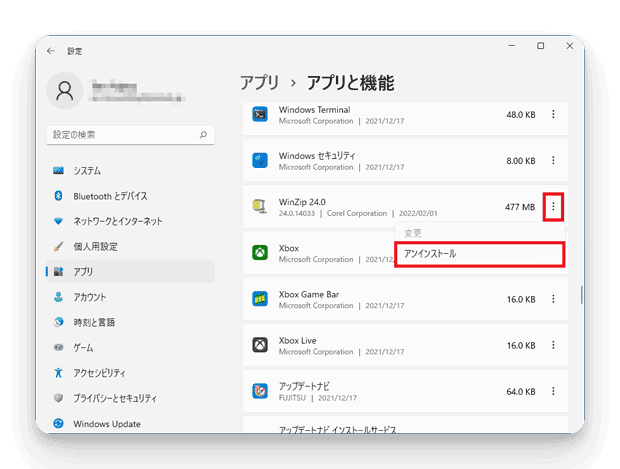
Task: Click the app list vertical scrollbar
Action: 581,295
